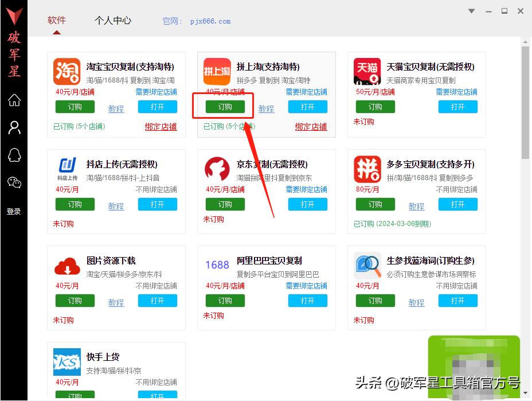Click the 淘宝宝贝复制 app icon
Image resolution: width=532 pixels, height=401 pixels.
click(67, 71)
